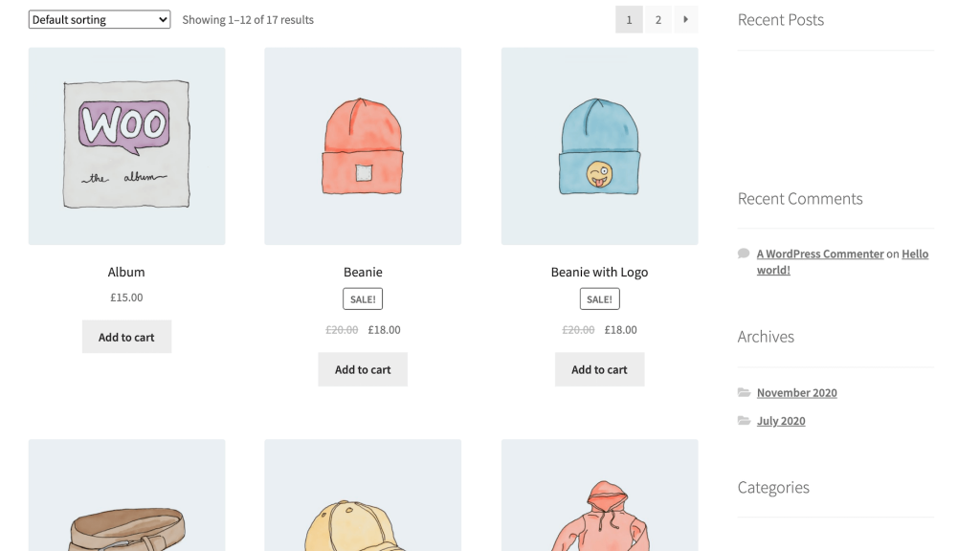
Task: Add the Beanie to cart
Action: 363,369
